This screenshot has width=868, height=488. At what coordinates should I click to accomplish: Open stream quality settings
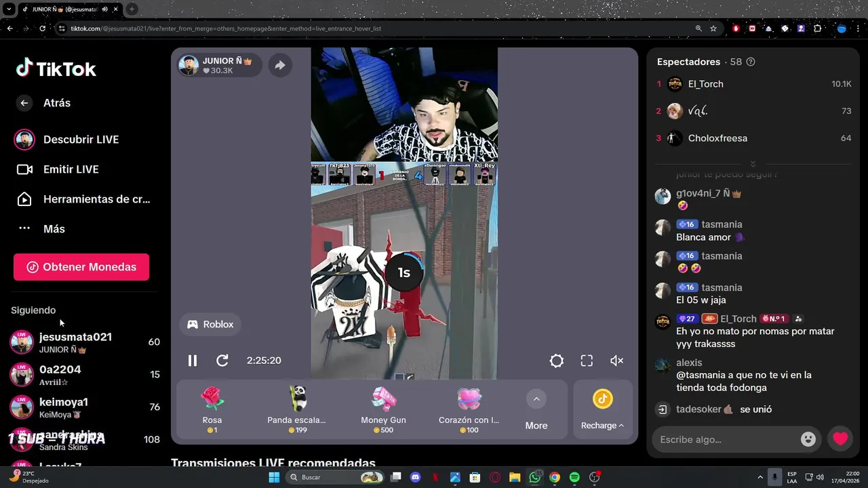pyautogui.click(x=557, y=361)
